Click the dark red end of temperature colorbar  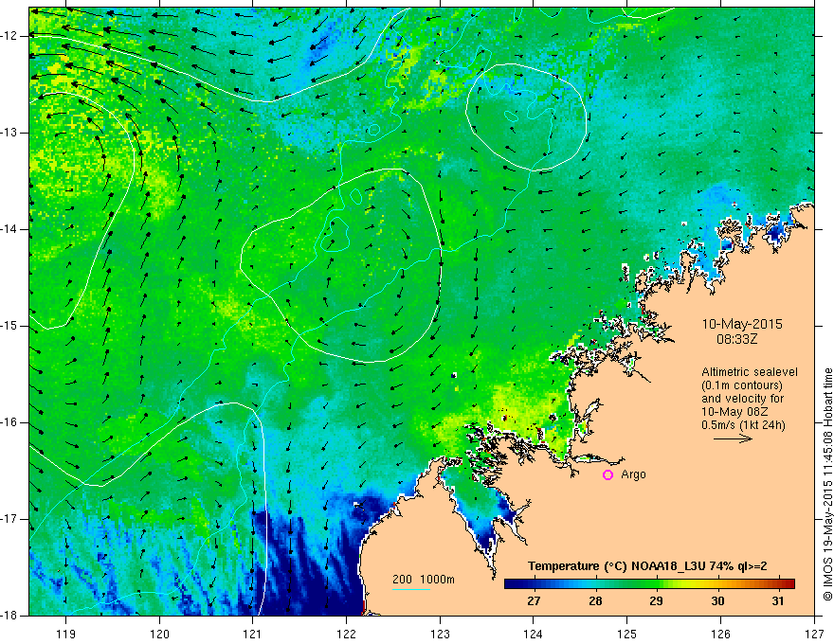[x=789, y=584]
